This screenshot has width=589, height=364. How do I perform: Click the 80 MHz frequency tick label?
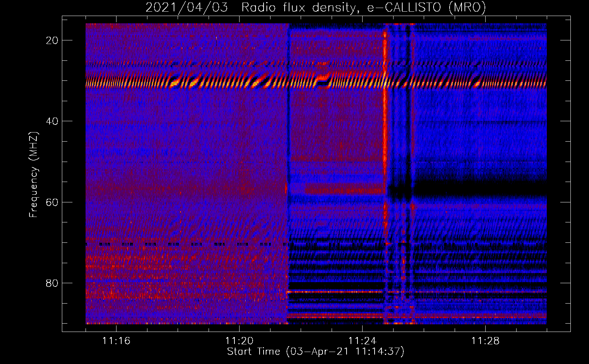click(52, 283)
